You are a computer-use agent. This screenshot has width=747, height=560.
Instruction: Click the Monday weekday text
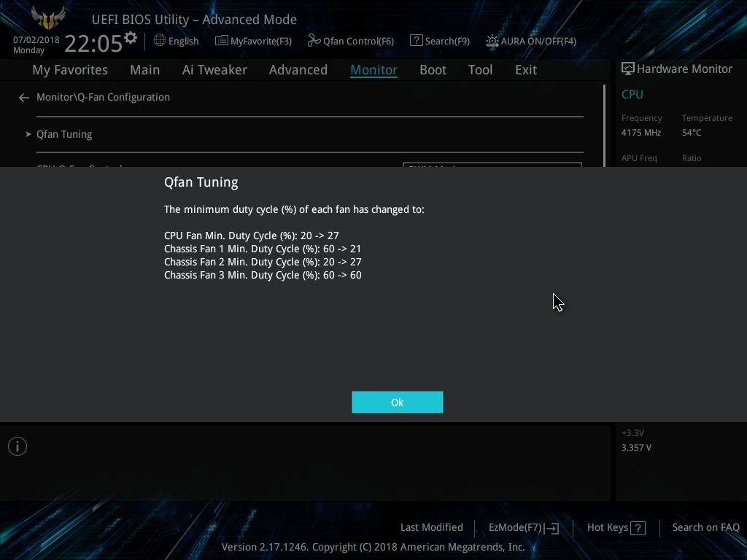tap(28, 50)
